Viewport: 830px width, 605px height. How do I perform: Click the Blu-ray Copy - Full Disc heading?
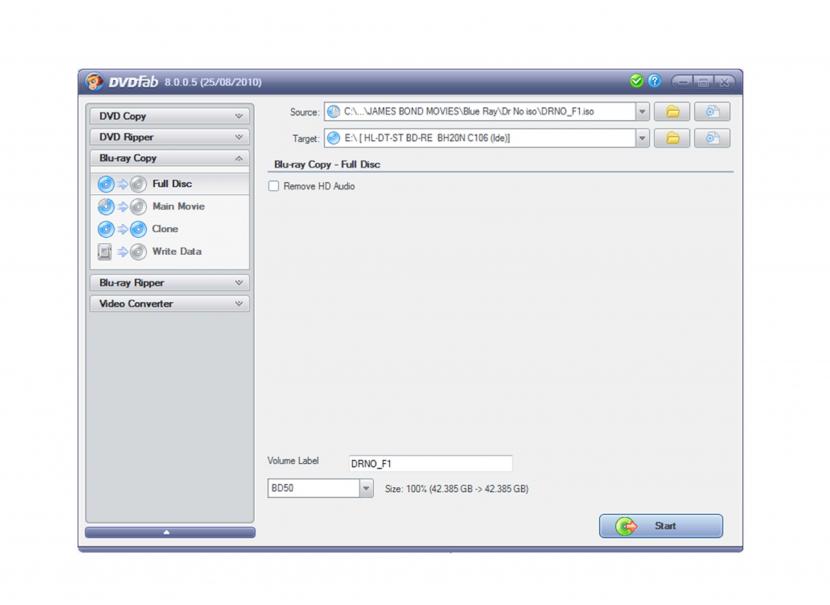point(327,165)
